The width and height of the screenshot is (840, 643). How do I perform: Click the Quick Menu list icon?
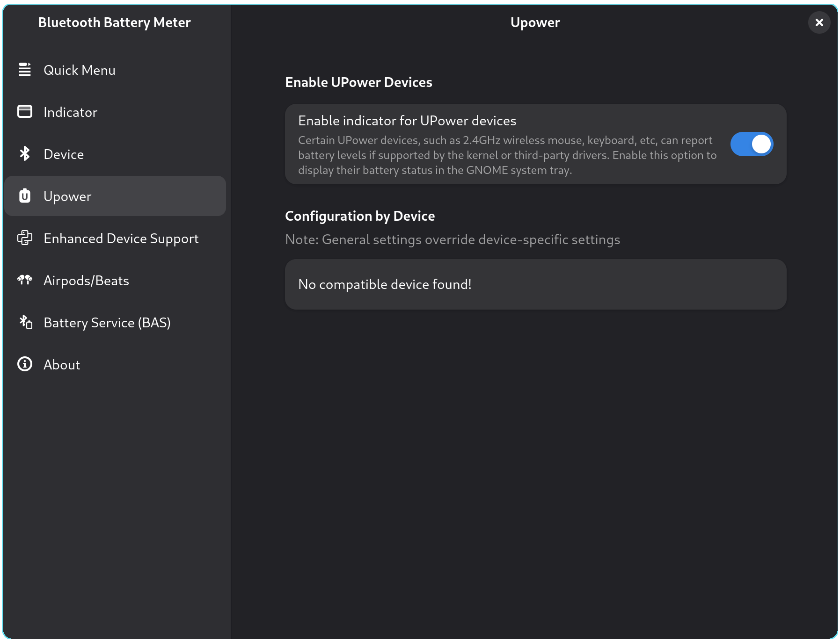25,70
